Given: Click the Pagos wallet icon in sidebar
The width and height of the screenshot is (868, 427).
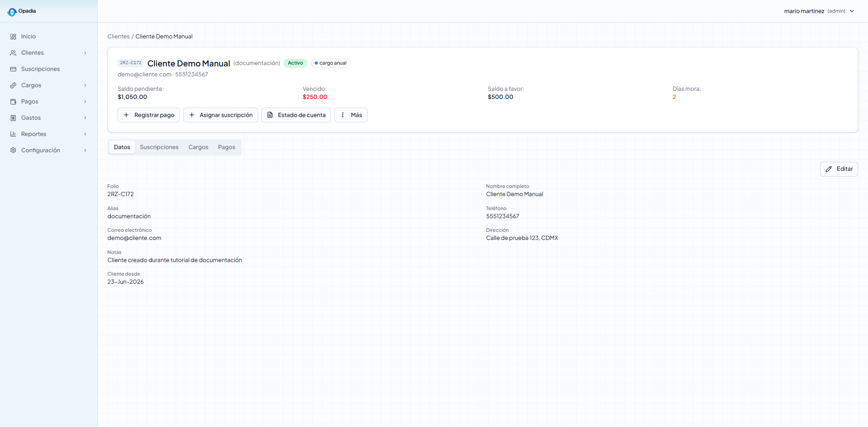Looking at the screenshot, I should pyautogui.click(x=13, y=102).
